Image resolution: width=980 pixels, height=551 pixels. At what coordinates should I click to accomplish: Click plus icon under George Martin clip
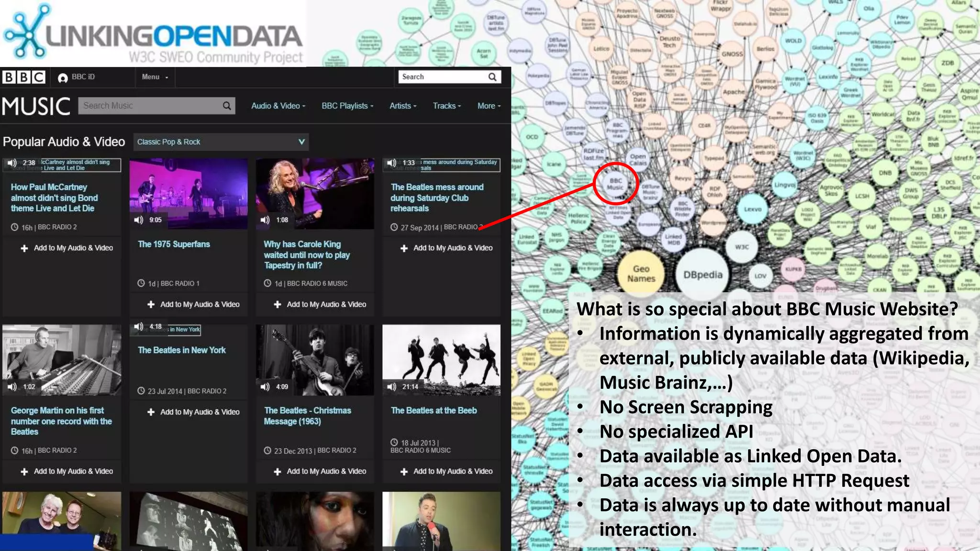(24, 472)
